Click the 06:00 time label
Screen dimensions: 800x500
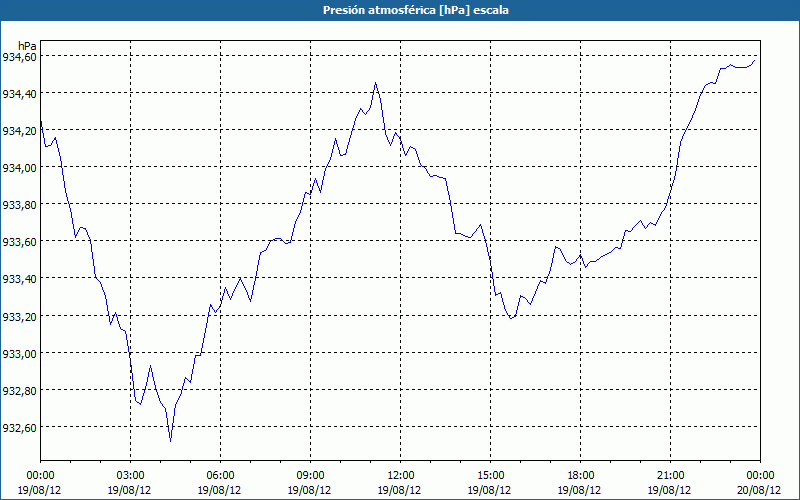(220, 476)
